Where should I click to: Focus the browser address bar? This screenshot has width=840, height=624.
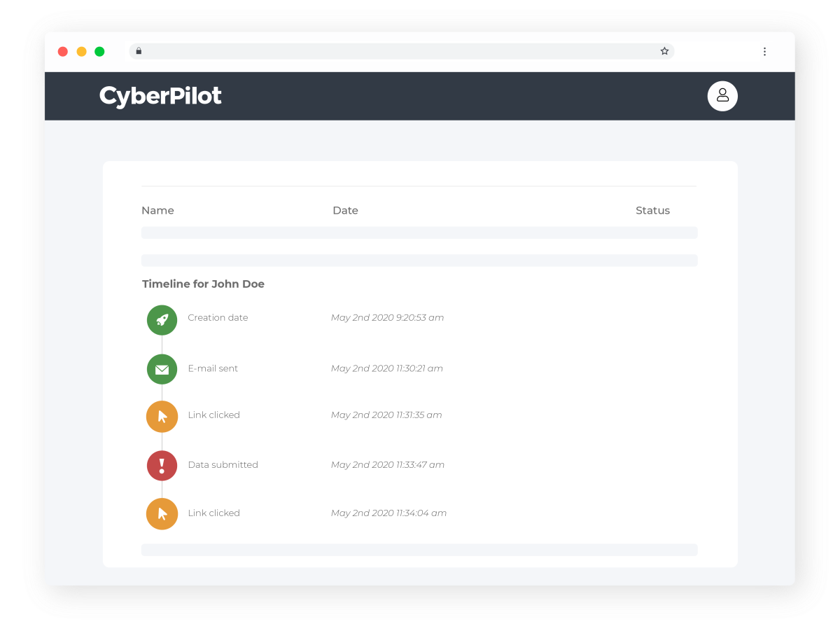point(401,51)
